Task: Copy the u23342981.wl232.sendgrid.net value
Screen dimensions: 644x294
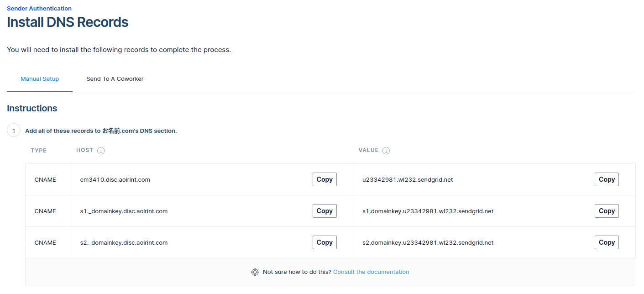Action: (607, 179)
